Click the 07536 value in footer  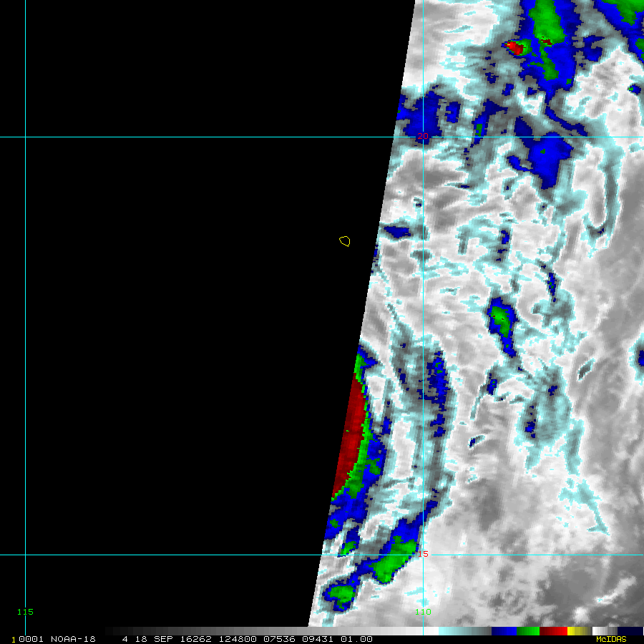[279, 639]
